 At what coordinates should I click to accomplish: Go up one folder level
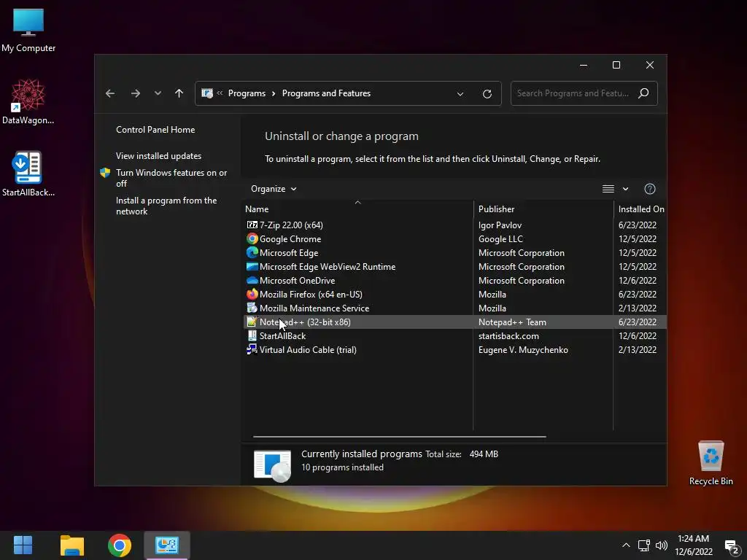(x=179, y=93)
